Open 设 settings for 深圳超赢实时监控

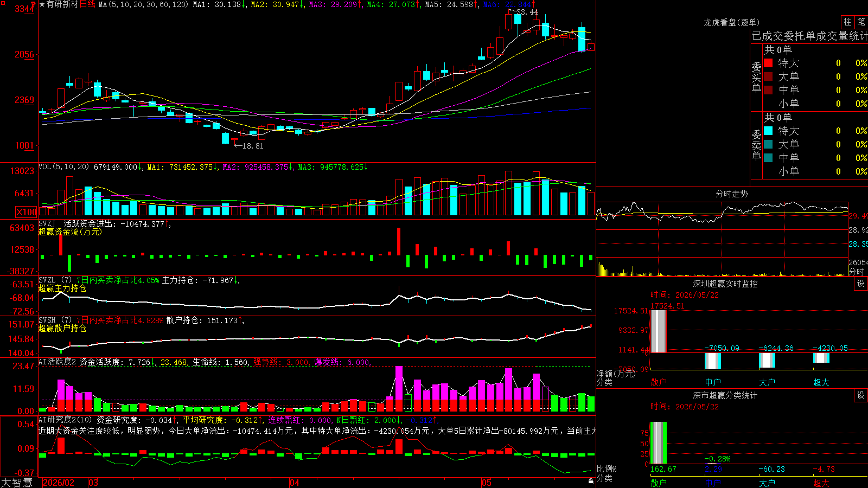click(861, 284)
